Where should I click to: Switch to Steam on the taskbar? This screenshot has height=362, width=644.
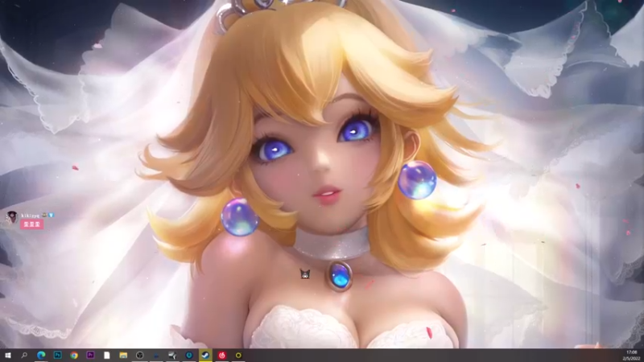(x=205, y=356)
